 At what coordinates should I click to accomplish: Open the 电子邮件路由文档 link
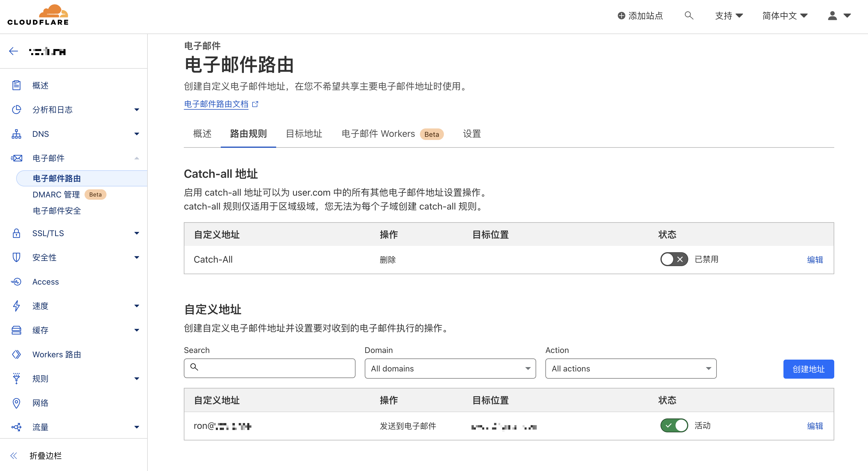pyautogui.click(x=216, y=104)
